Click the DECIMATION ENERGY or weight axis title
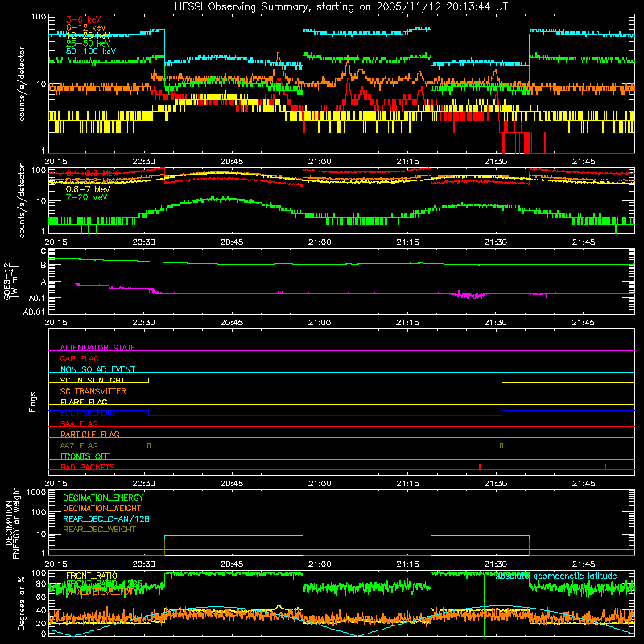Viewport: 644px width, 644px height. pyautogui.click(x=12, y=523)
